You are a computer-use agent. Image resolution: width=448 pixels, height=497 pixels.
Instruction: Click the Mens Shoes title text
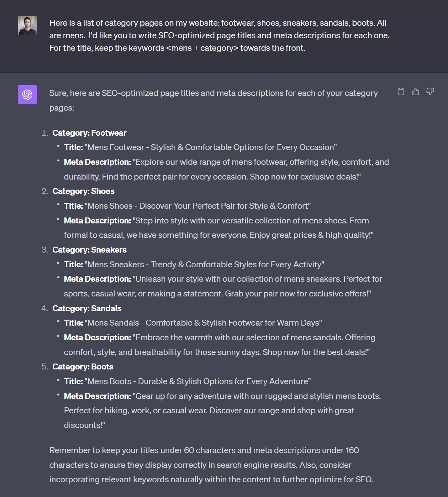click(x=198, y=206)
